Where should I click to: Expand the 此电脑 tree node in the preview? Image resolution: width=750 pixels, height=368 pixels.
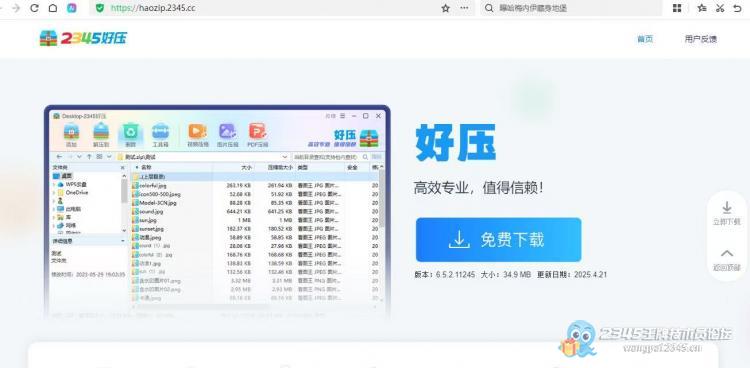[54, 209]
